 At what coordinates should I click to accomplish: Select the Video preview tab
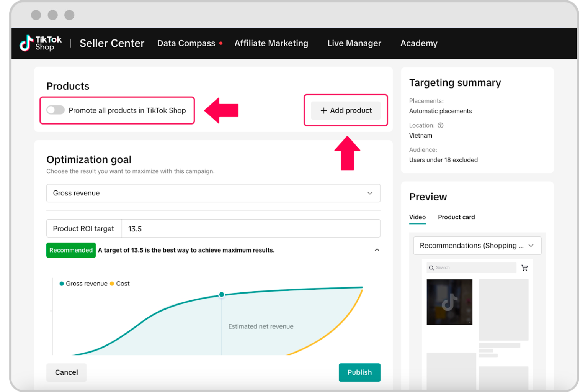[417, 217]
